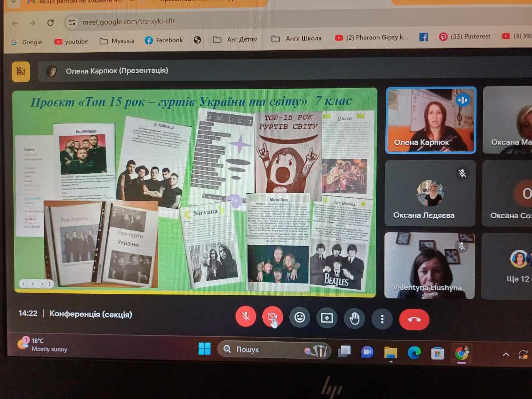
Task: Open Task View on the taskbar
Action: tap(344, 352)
